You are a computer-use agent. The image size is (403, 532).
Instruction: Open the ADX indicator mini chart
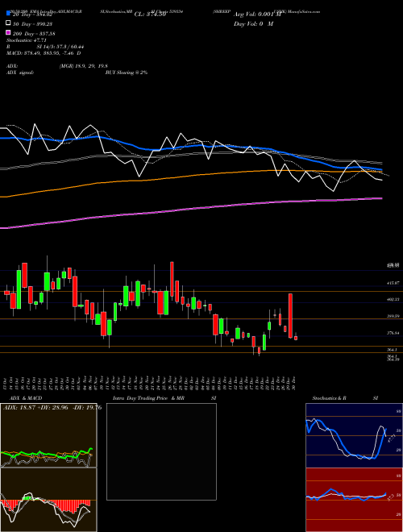pyautogui.click(x=48, y=435)
